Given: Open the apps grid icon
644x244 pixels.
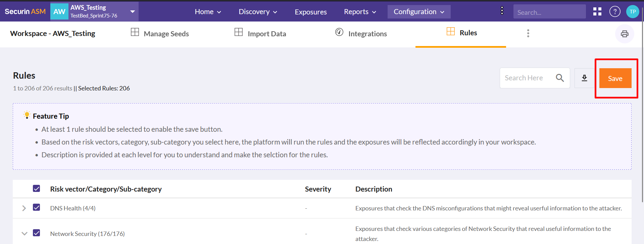Looking at the screenshot, I should pos(597,12).
